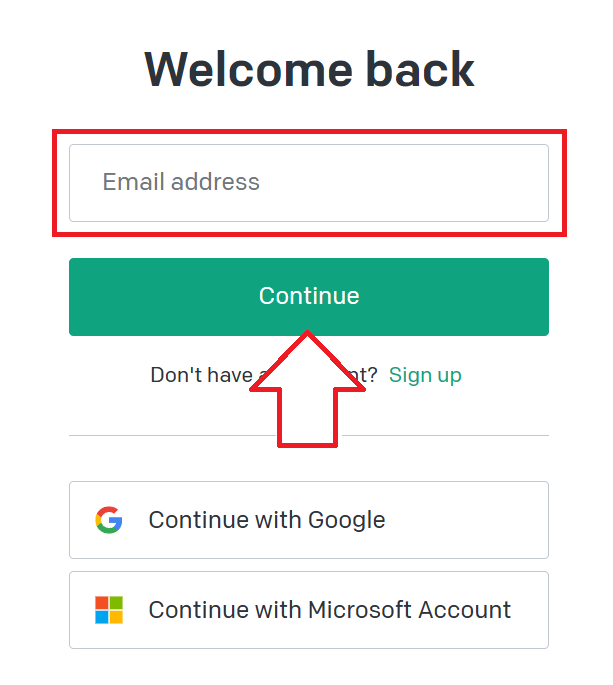Click the yellow square of Microsoft logo

tap(116, 617)
